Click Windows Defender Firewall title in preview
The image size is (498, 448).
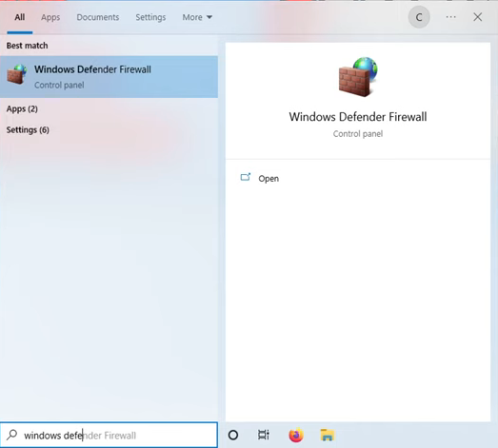pyautogui.click(x=358, y=117)
